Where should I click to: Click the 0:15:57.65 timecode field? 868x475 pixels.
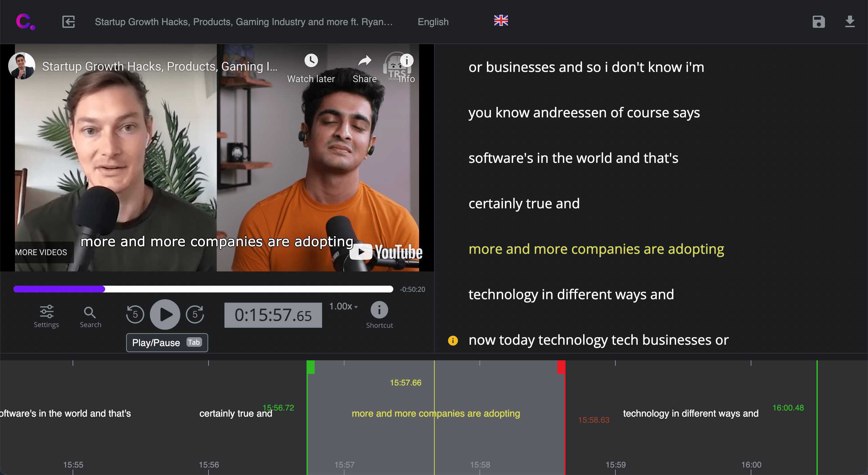click(273, 315)
